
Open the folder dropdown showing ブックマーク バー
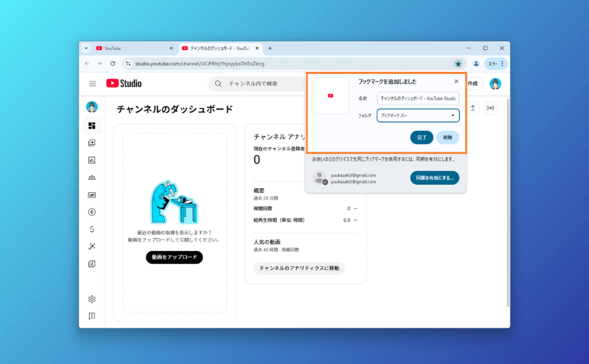(418, 116)
